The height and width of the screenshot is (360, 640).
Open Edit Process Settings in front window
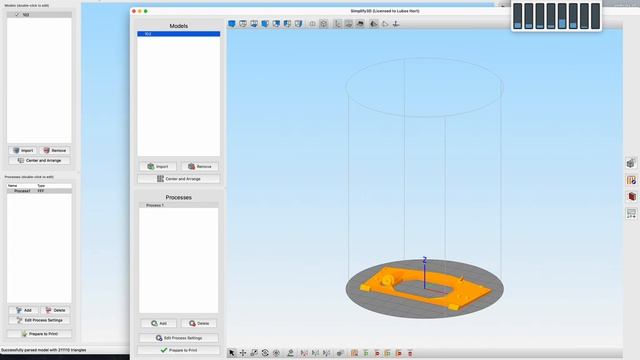tap(179, 338)
